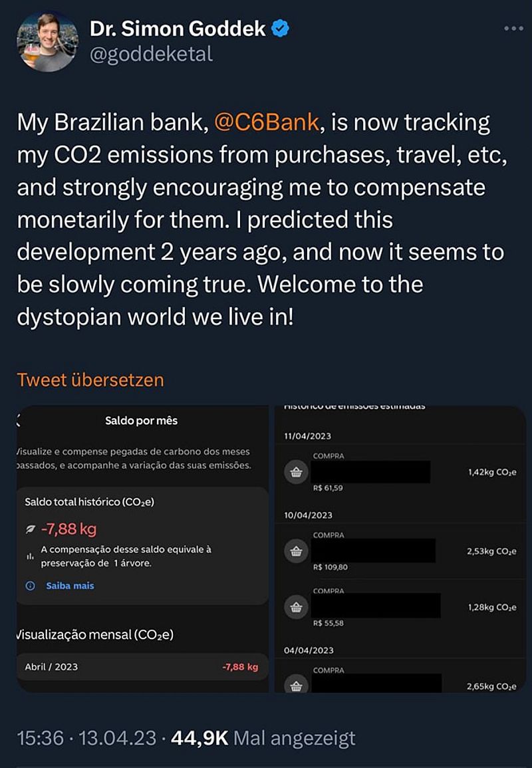
Task: Click the blue verified checkmark badge
Action: point(282,29)
